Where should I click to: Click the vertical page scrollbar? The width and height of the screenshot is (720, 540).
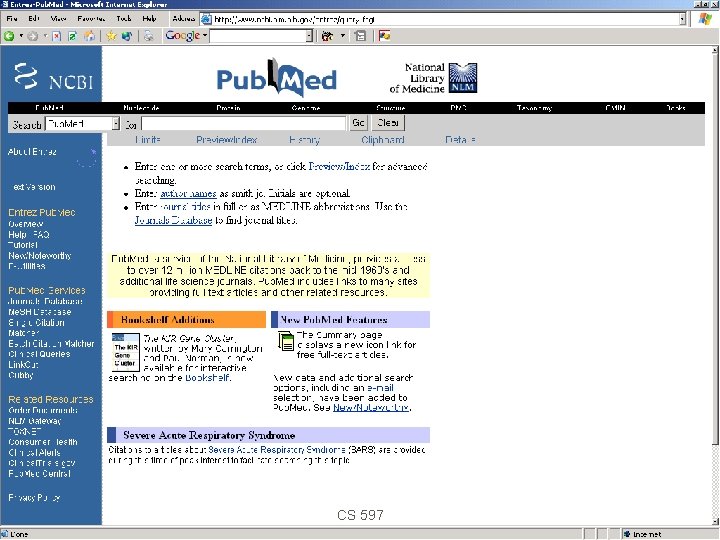(x=715, y=248)
